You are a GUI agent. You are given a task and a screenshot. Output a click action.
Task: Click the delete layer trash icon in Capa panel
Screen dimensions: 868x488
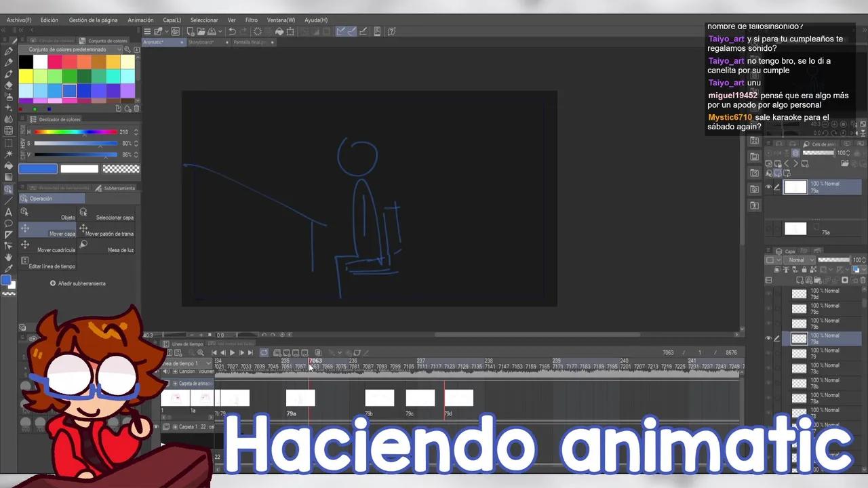(x=862, y=280)
